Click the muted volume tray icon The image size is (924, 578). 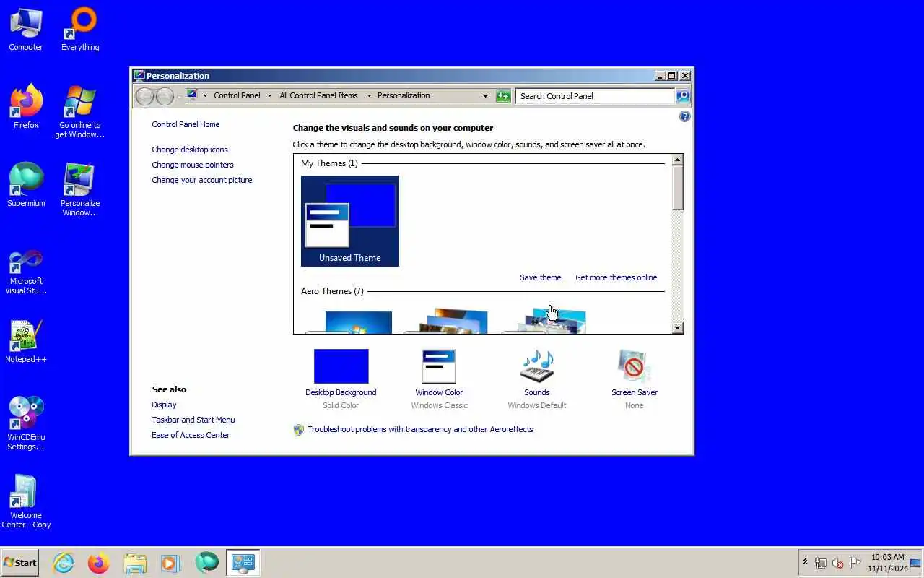pos(838,563)
